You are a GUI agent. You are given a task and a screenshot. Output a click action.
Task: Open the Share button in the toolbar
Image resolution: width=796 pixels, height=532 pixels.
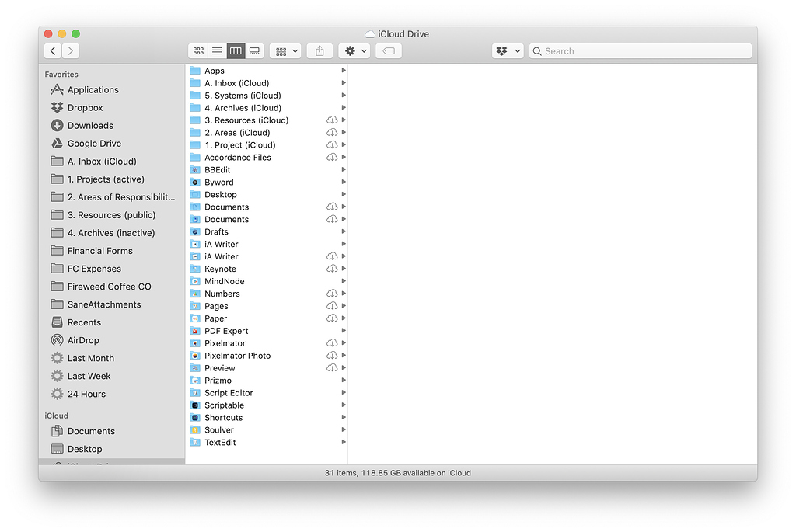click(x=319, y=50)
